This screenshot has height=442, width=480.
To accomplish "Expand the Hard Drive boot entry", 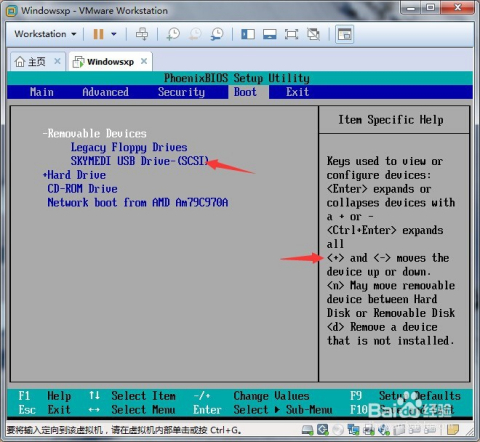I will (x=74, y=175).
